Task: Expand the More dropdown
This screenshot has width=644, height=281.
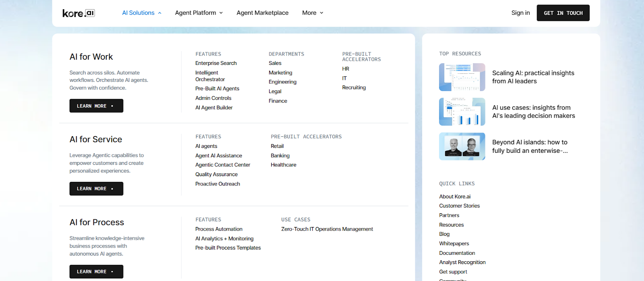Action: coord(313,13)
